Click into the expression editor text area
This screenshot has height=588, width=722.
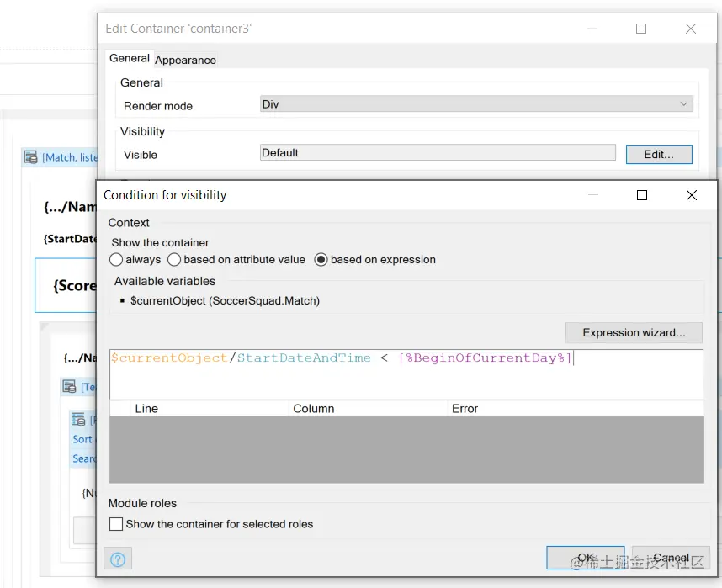(x=406, y=374)
